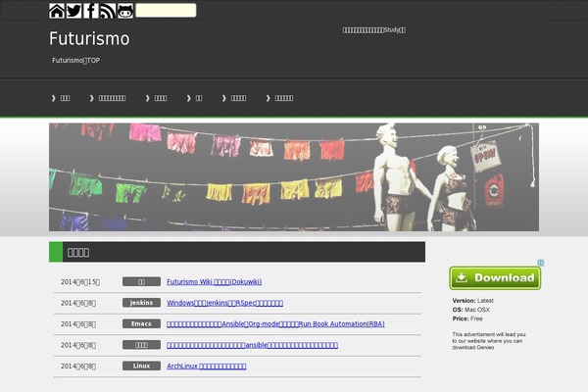Open the Run Book Automation(RBA) article link
This screenshot has height=392, width=588.
pos(275,323)
